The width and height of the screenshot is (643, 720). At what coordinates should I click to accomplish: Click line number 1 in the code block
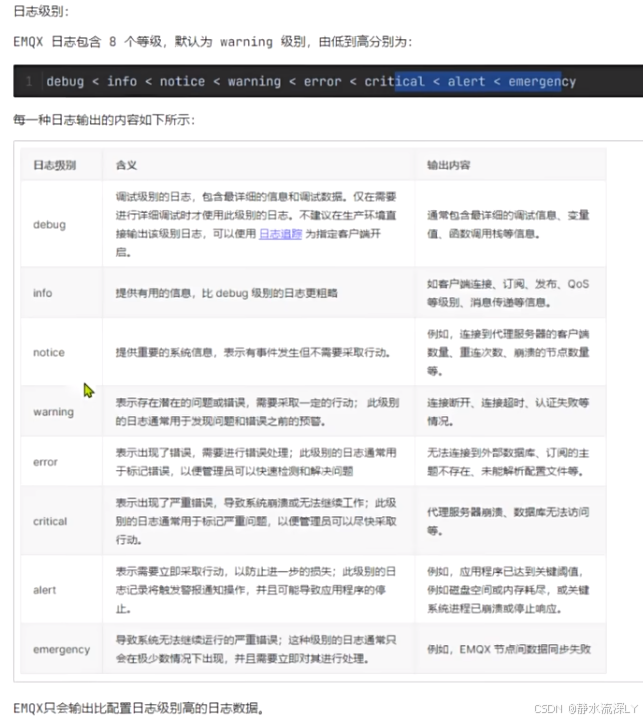29,81
